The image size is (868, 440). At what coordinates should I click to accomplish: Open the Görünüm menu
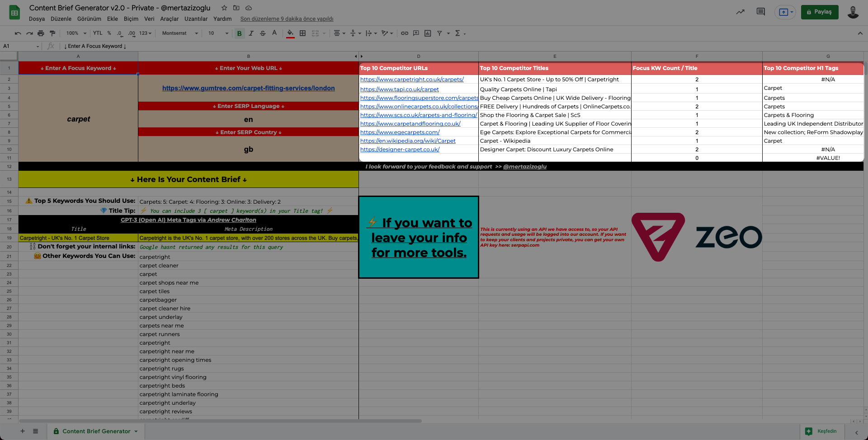89,19
